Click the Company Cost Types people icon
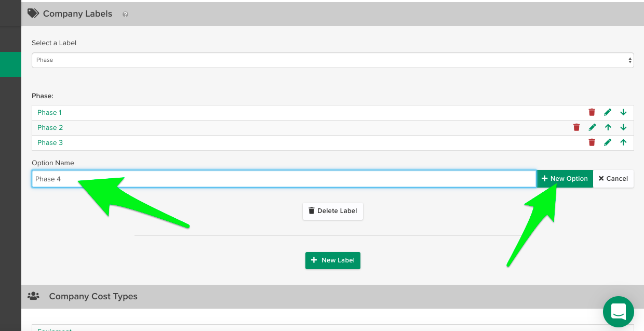Viewport: 644px width, 331px height. [x=33, y=296]
